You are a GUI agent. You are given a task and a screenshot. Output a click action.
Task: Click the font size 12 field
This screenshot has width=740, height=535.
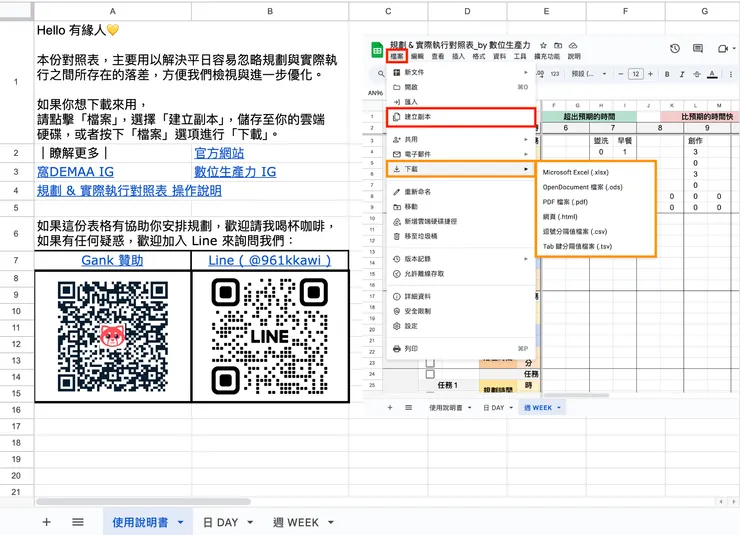(x=636, y=74)
